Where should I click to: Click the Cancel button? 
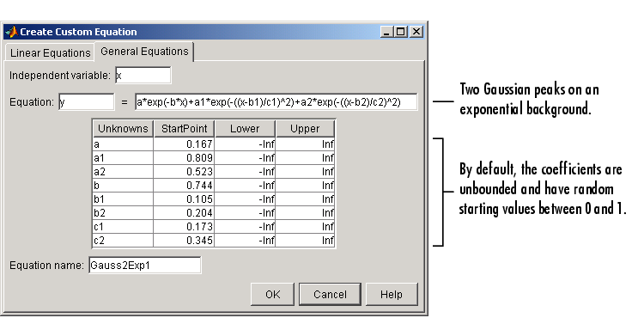point(330,295)
